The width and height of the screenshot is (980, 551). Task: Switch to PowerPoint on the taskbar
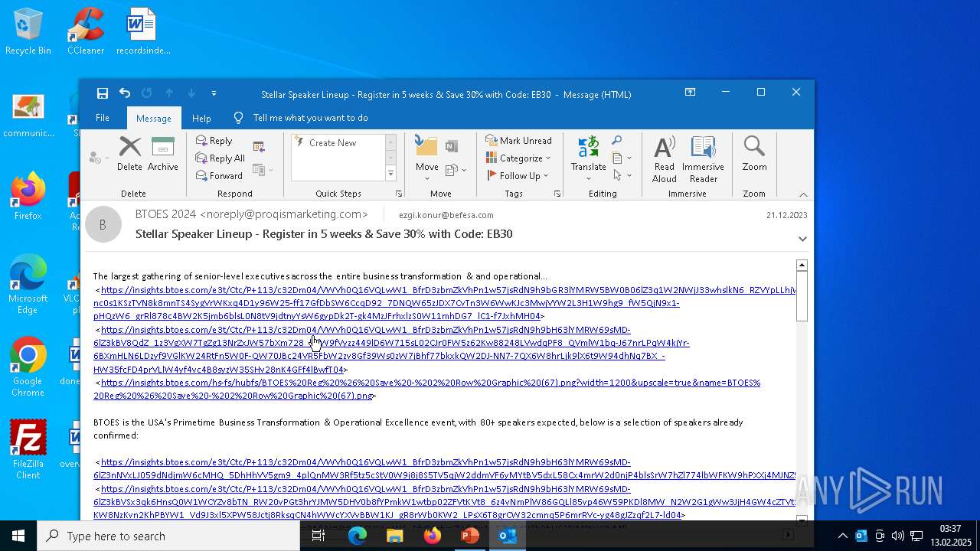(470, 536)
